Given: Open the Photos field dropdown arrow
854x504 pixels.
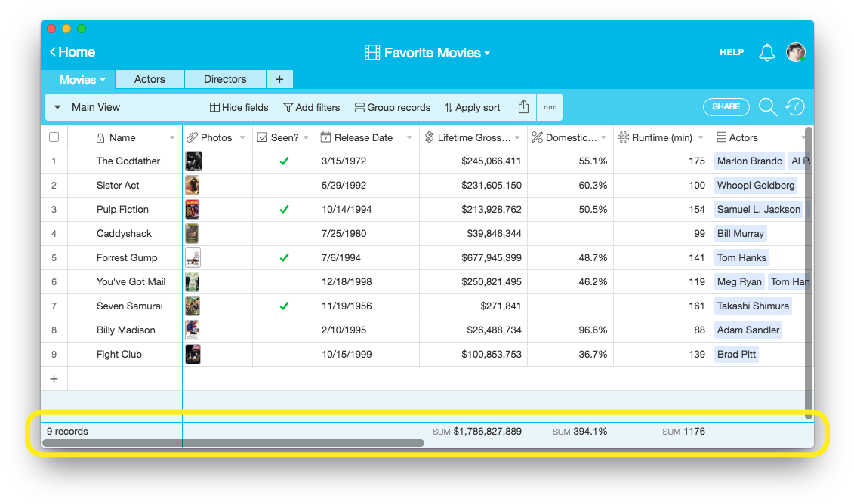Looking at the screenshot, I should tap(242, 138).
